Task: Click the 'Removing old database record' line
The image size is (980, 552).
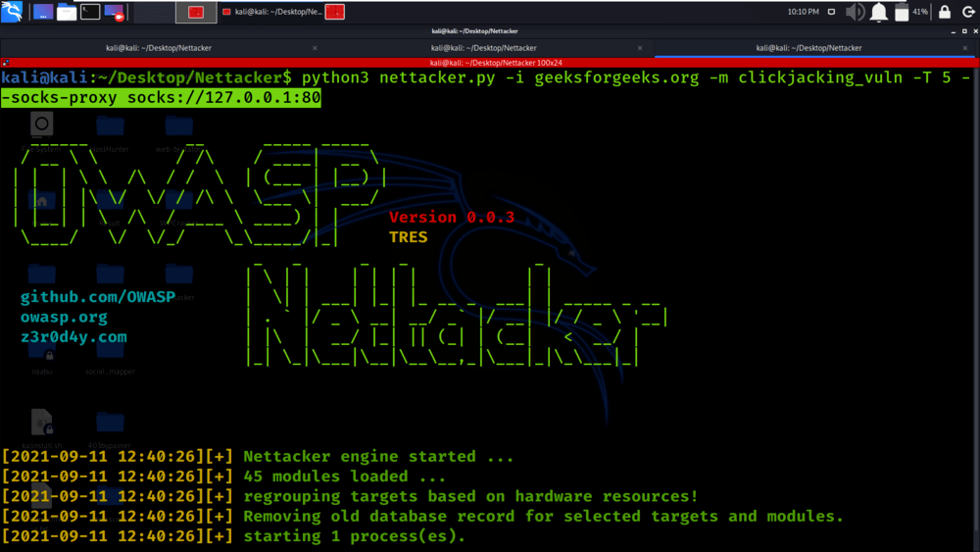Action: 543,517
